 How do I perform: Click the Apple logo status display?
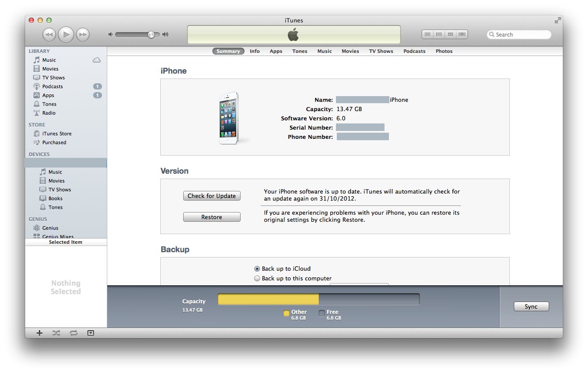tap(294, 34)
